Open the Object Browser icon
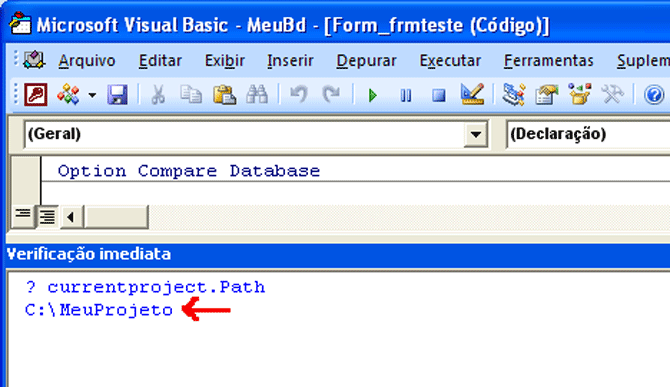This screenshot has height=387, width=670. coord(579,94)
